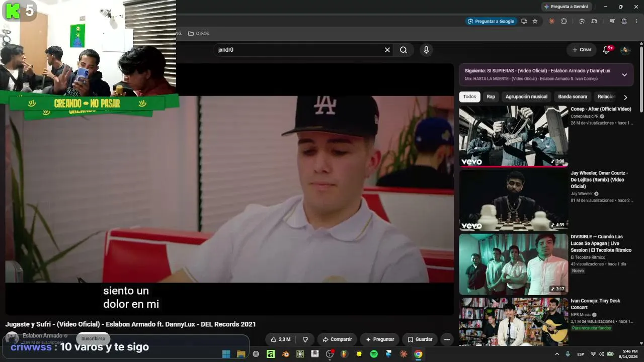This screenshot has width=644, height=362.
Task: Click the El Tecolote Rítmico channel name
Action: click(588, 257)
